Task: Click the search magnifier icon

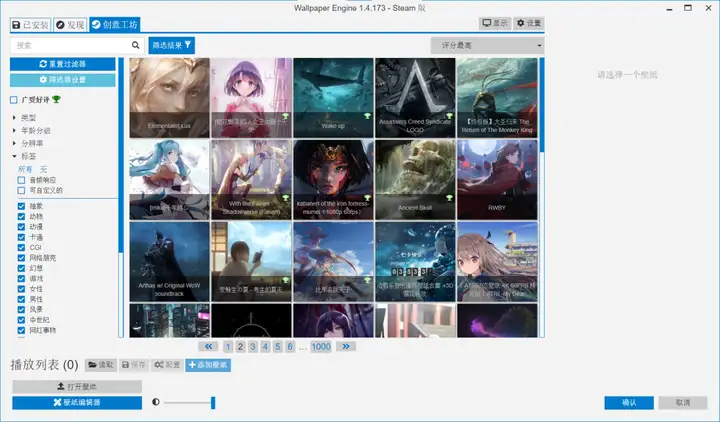Action: (135, 45)
